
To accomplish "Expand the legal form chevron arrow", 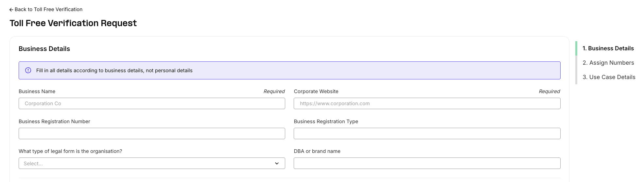I will tap(277, 163).
